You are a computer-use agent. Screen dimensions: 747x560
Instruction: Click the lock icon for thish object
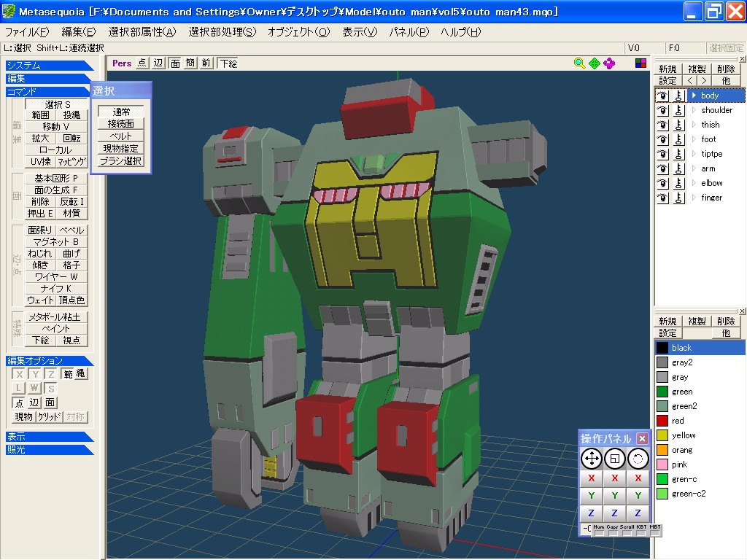pyautogui.click(x=678, y=125)
